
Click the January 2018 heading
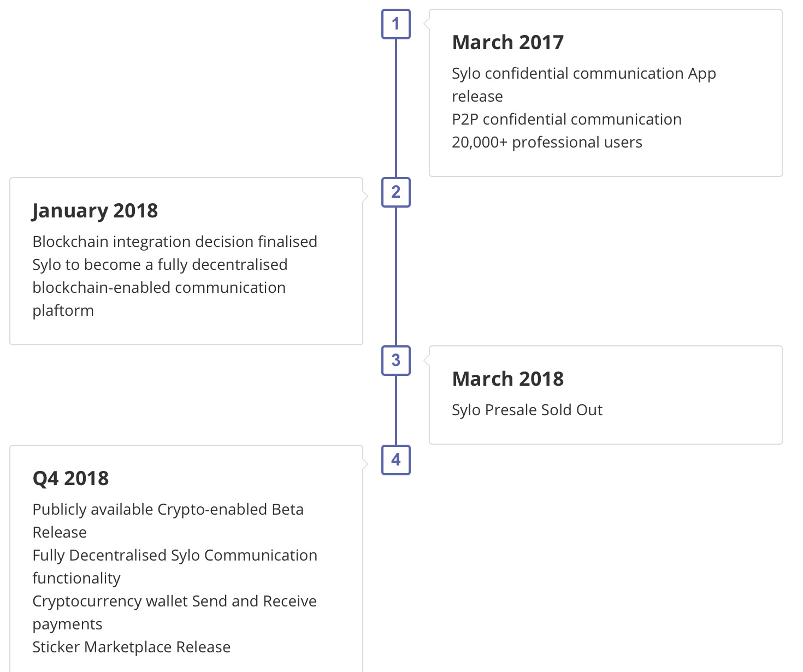click(x=95, y=211)
